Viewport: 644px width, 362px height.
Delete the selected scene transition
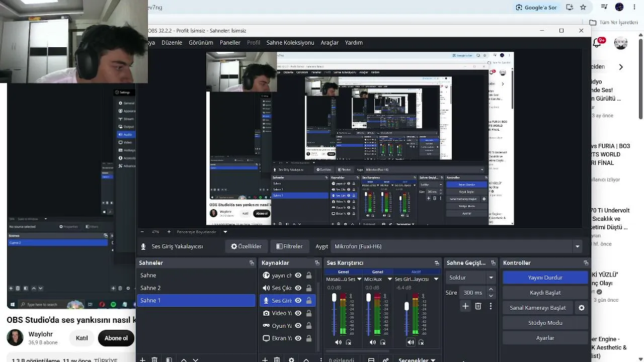coord(478,306)
